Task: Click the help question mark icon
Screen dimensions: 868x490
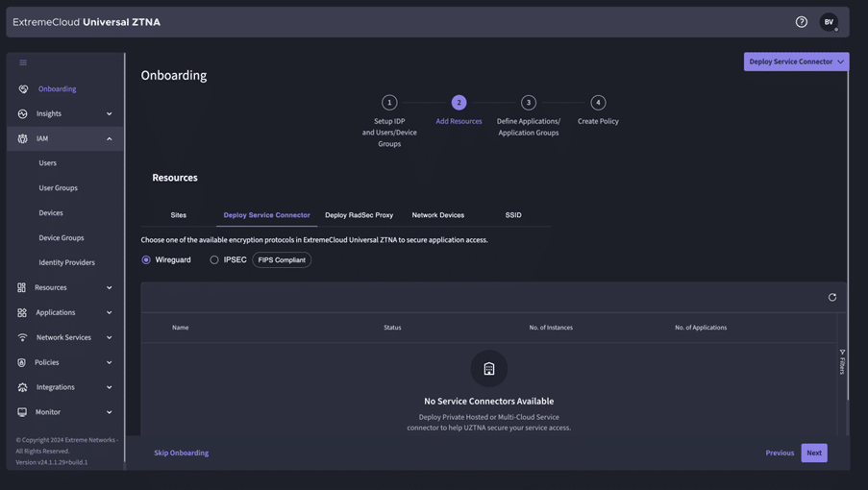Action: pyautogui.click(x=801, y=22)
